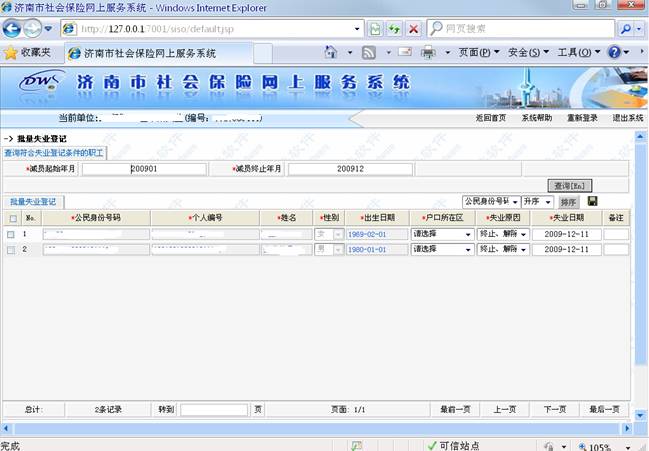Click the 减员终止年月 field with 200912
The width and height of the screenshot is (649, 451).
click(x=350, y=169)
